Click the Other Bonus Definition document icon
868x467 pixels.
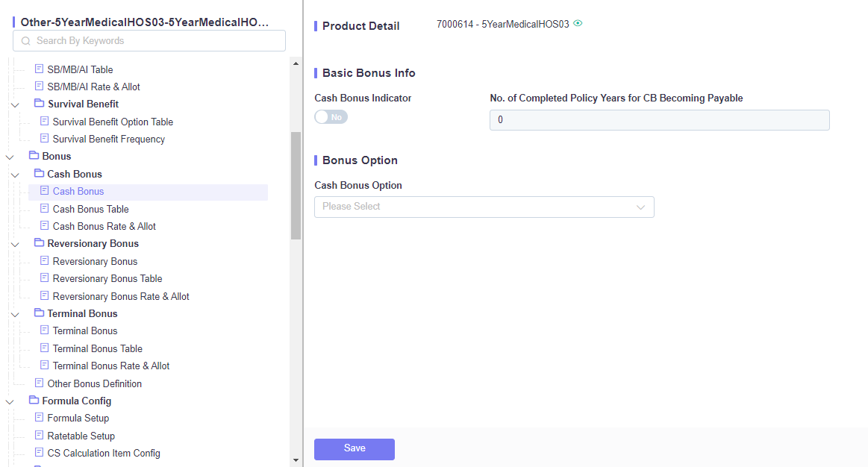tap(39, 383)
